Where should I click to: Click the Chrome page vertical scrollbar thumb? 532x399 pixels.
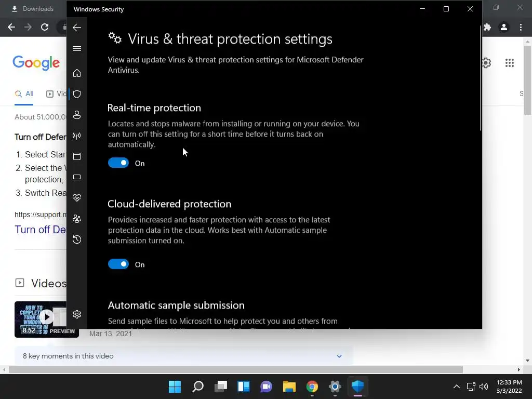click(x=527, y=80)
